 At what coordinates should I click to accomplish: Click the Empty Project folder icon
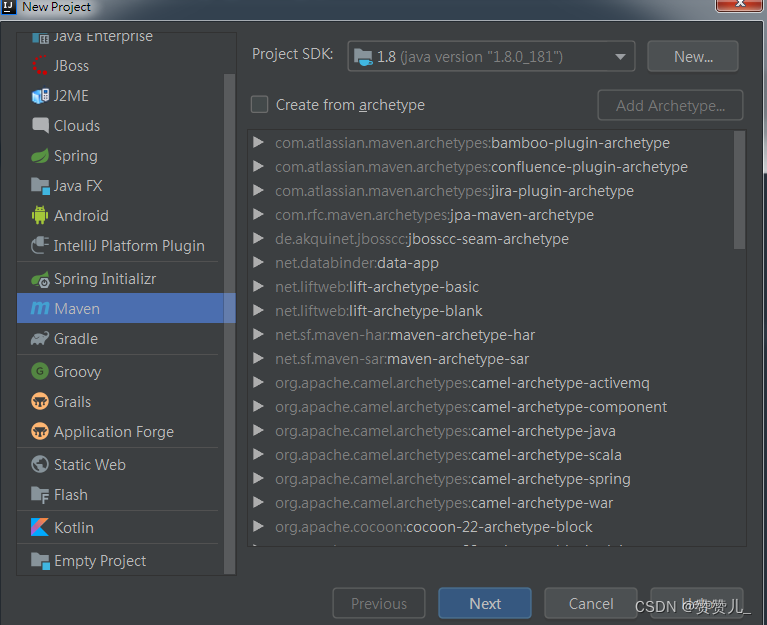point(40,560)
